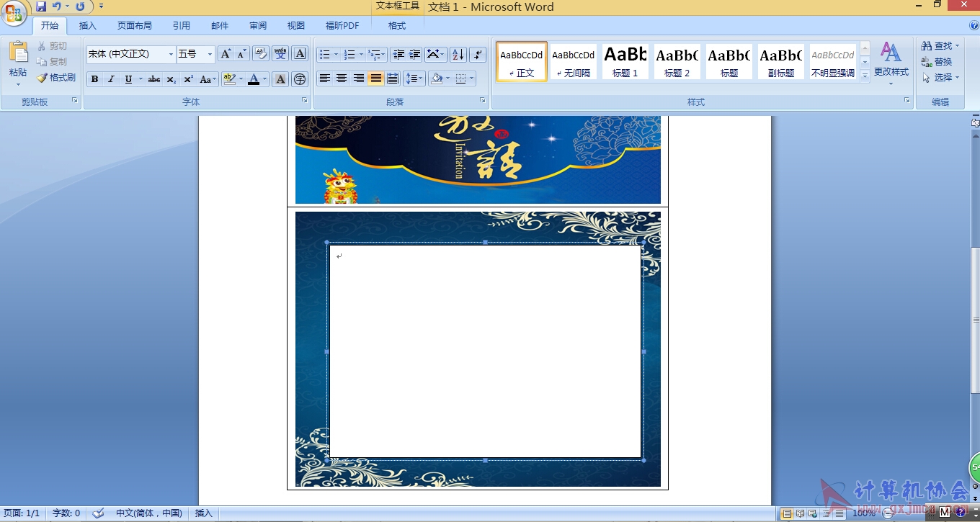
Task: Open the numbering list dropdown arrow
Action: (x=361, y=55)
